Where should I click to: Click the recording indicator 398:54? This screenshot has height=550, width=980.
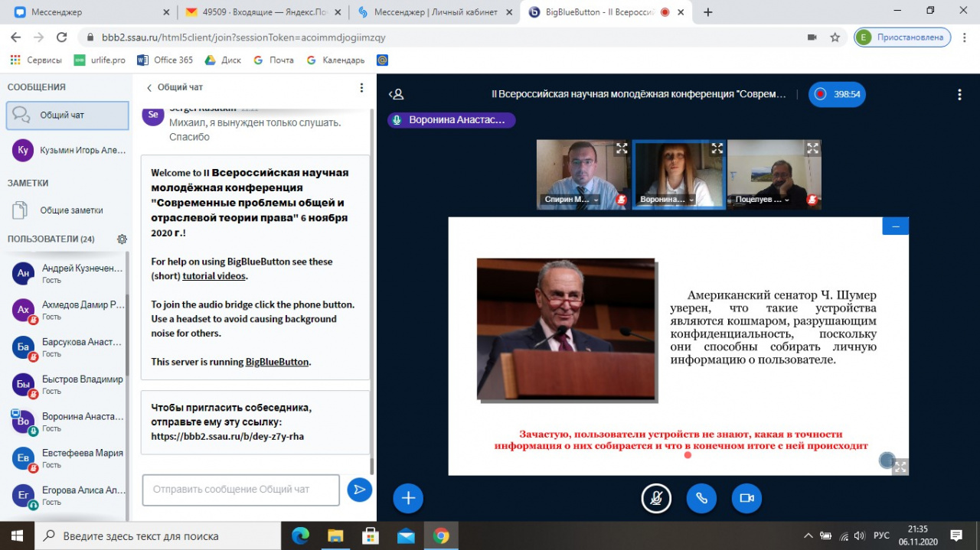coord(838,95)
